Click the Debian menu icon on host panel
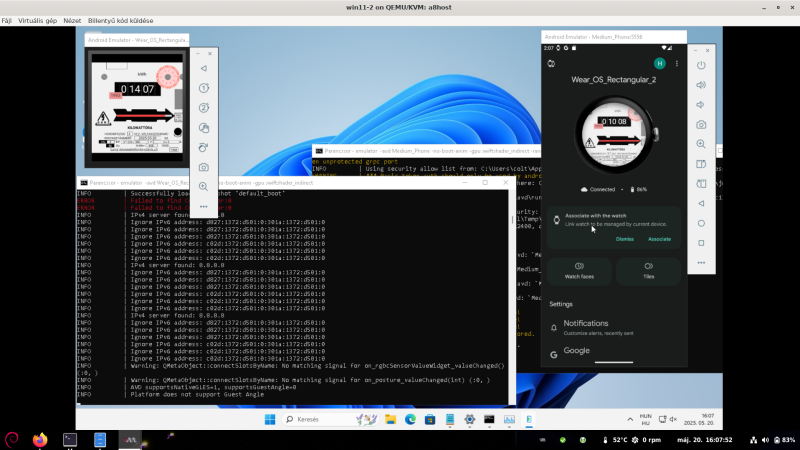This screenshot has width=800, height=450. tap(12, 439)
